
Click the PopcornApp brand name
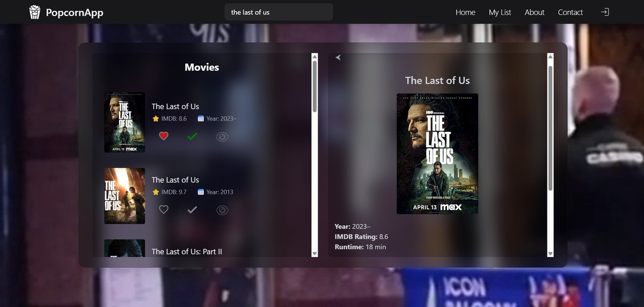click(75, 12)
